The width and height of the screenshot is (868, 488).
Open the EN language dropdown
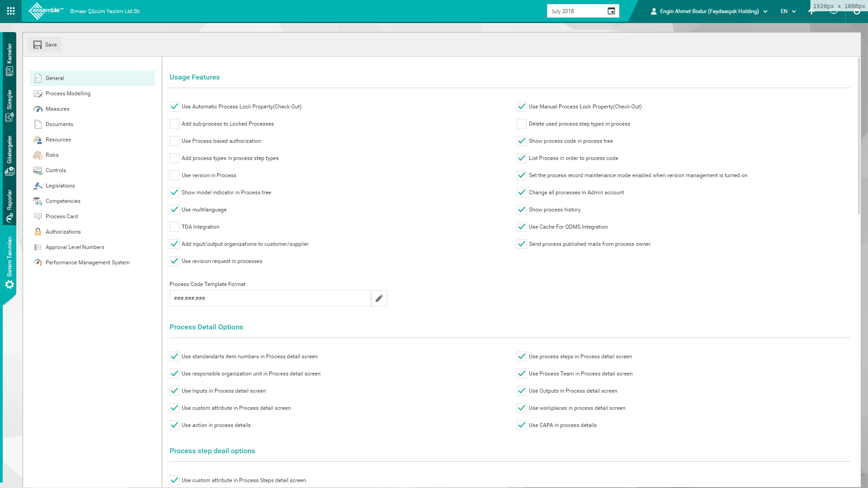[x=788, y=11]
